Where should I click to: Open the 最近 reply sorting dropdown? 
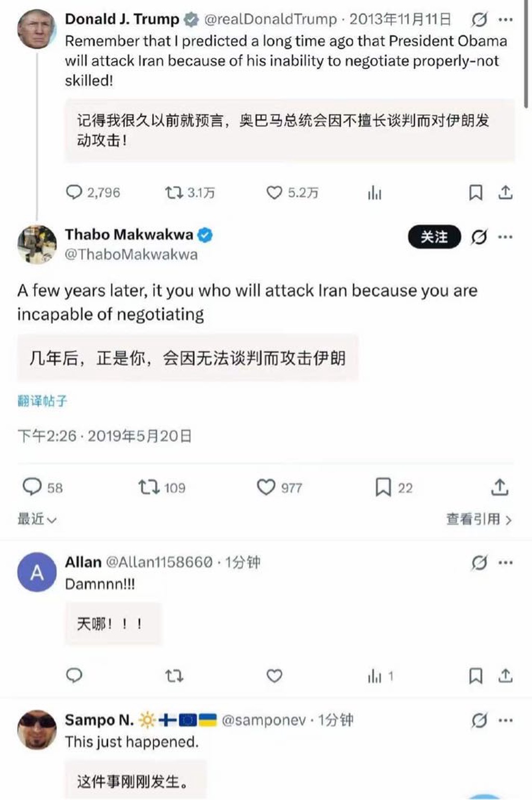click(37, 519)
